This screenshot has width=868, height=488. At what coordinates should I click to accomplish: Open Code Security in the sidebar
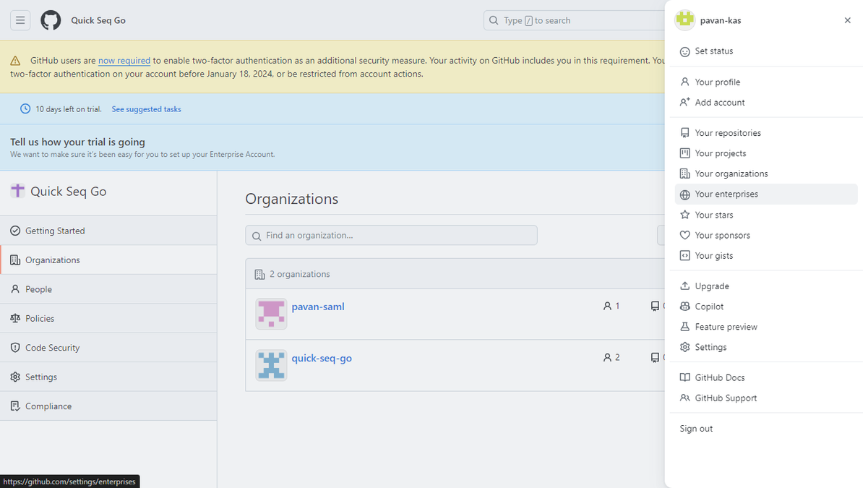click(x=108, y=348)
